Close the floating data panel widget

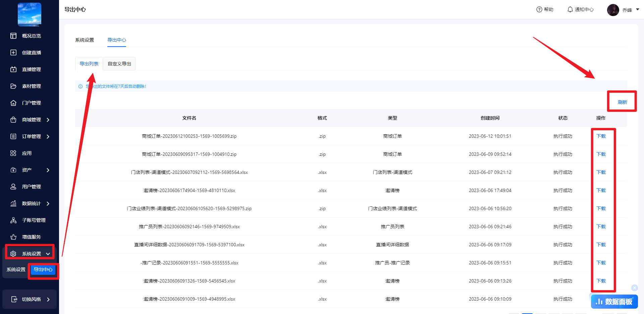coord(634,288)
